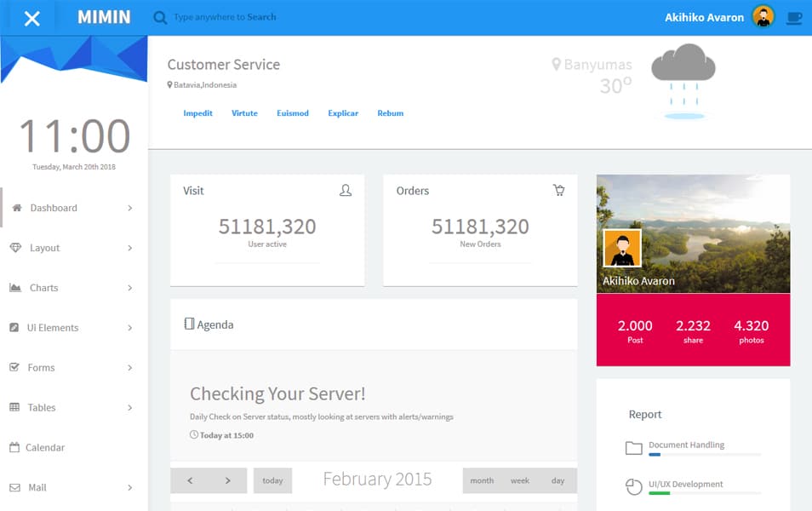
Task: Expand the Forms menu chevron
Action: [129, 367]
